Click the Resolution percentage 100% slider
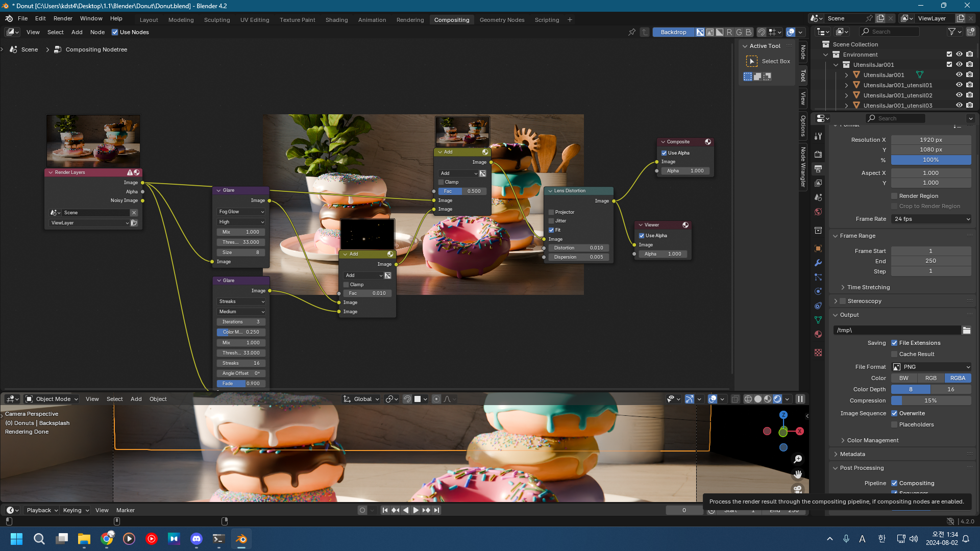 (931, 160)
